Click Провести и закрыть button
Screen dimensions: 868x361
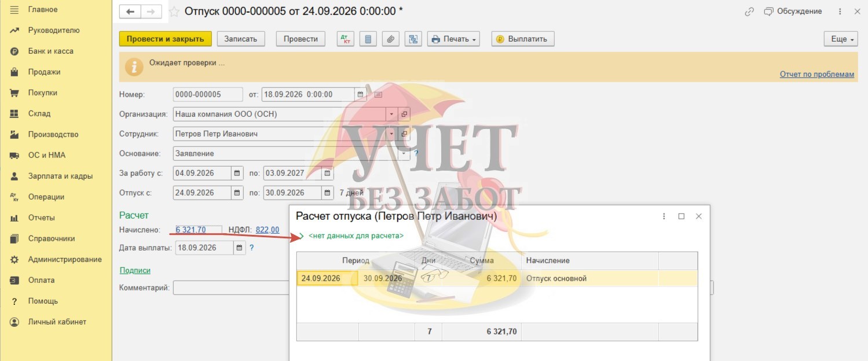click(x=166, y=39)
